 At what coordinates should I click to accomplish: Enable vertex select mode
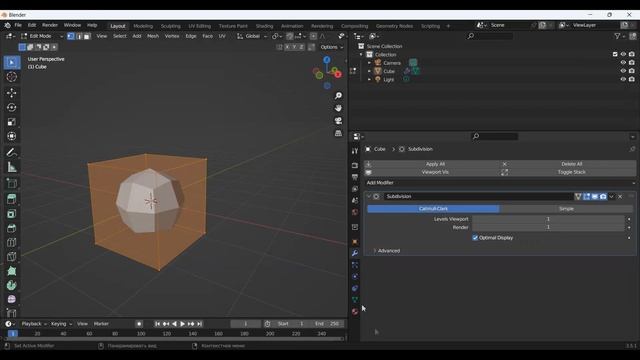(71, 36)
